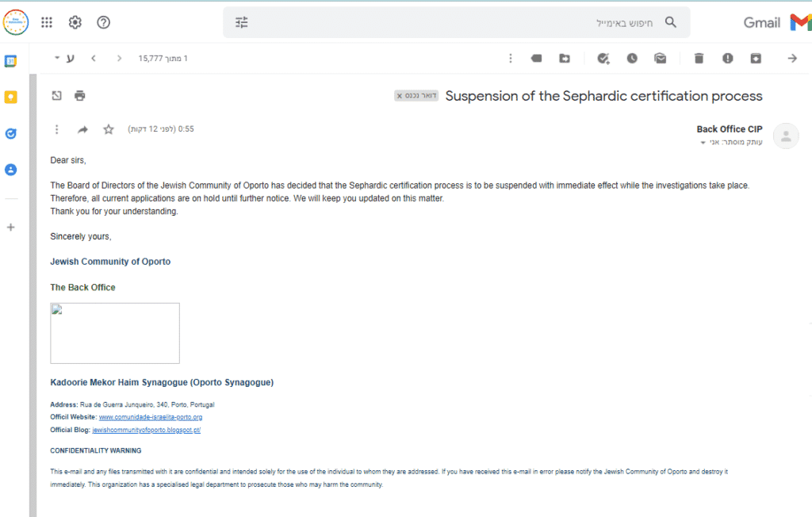The image size is (812, 517).
Task: Open Google Keep side panel
Action: 11,98
